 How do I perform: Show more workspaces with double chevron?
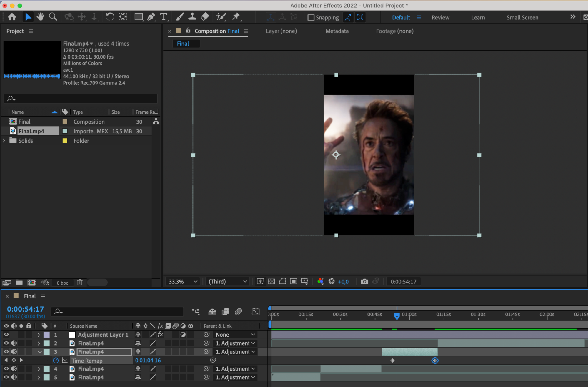[x=572, y=17]
